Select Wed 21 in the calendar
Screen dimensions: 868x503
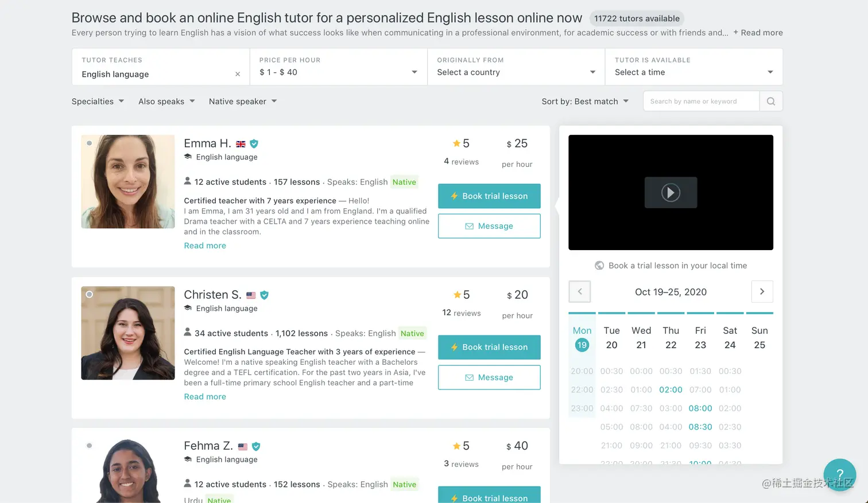(x=641, y=338)
